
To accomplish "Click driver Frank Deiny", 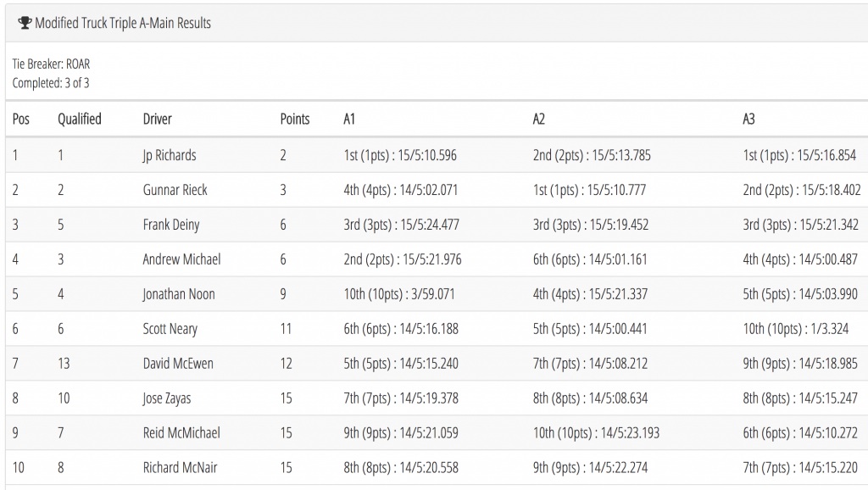I will tap(171, 225).
